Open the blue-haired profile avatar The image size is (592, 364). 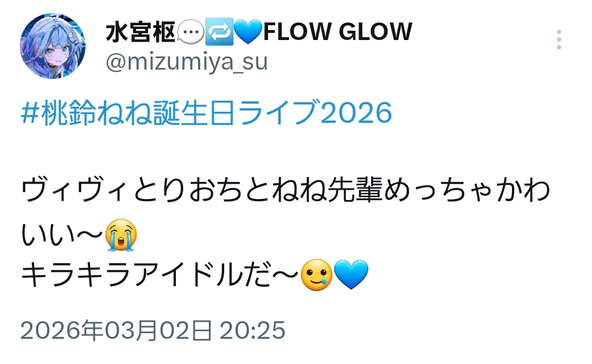[53, 46]
